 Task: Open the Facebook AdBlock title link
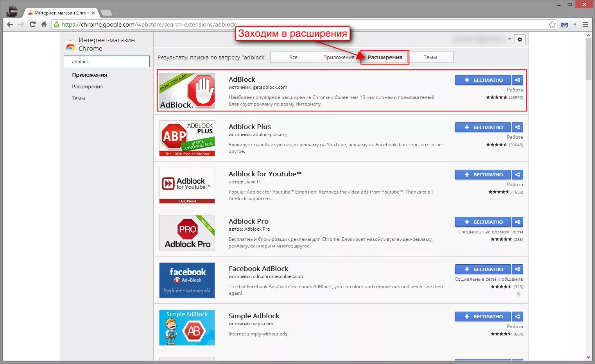click(258, 269)
